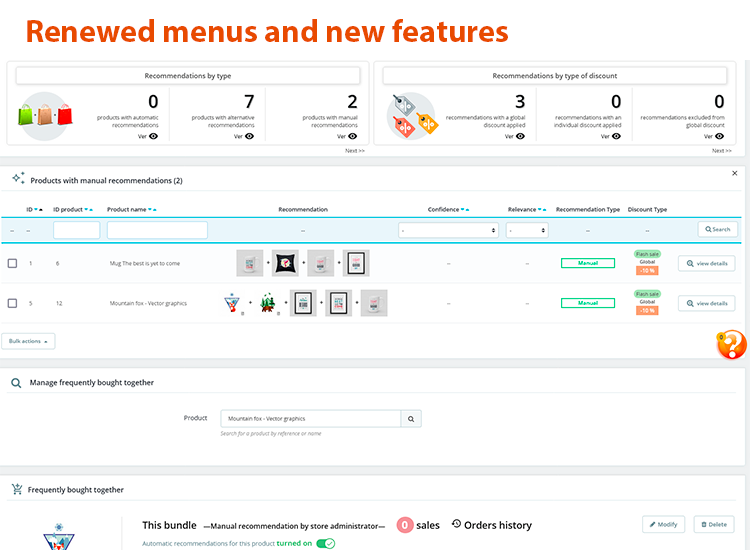Sort by Product name column arrows
The image size is (750, 550).
click(152, 209)
